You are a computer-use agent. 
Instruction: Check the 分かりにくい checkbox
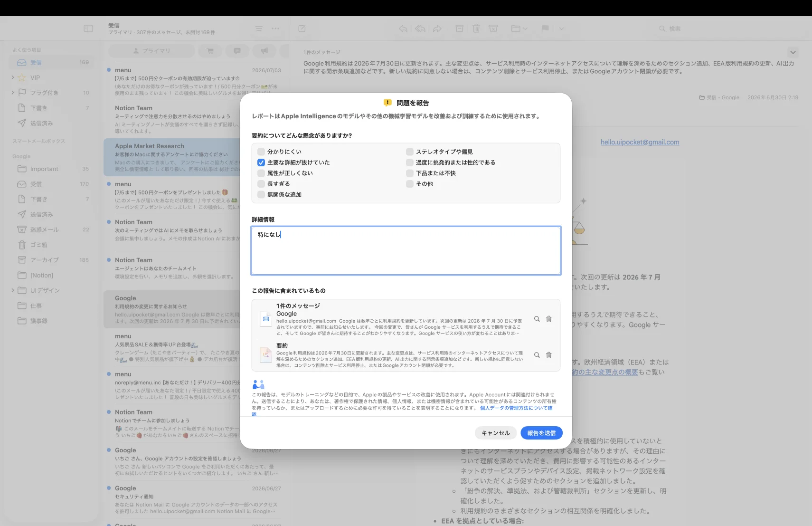point(261,152)
